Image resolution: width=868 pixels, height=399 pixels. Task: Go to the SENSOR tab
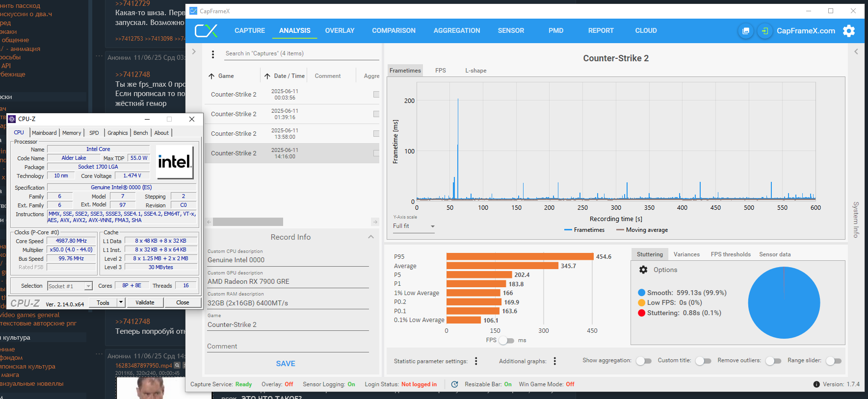[x=511, y=30]
